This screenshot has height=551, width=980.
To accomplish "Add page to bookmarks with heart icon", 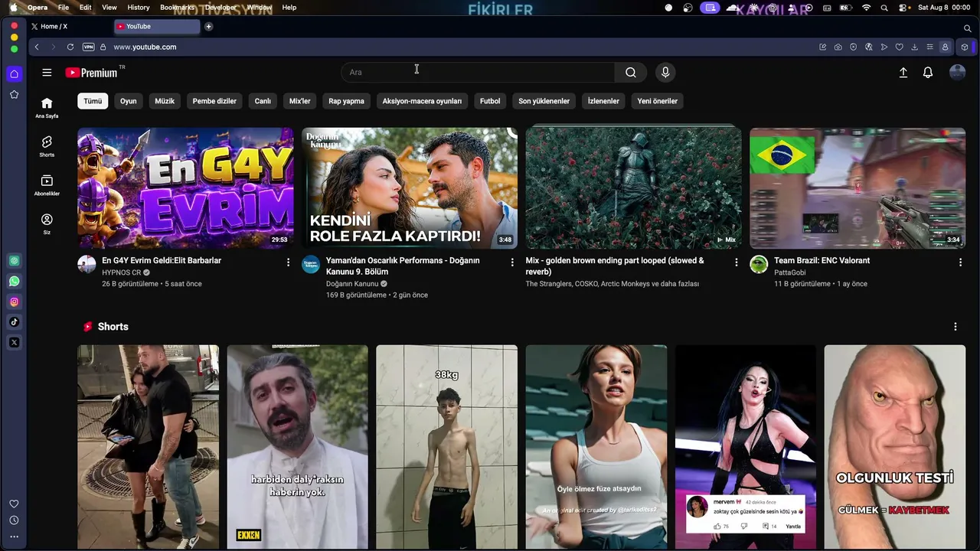I will [x=900, y=47].
